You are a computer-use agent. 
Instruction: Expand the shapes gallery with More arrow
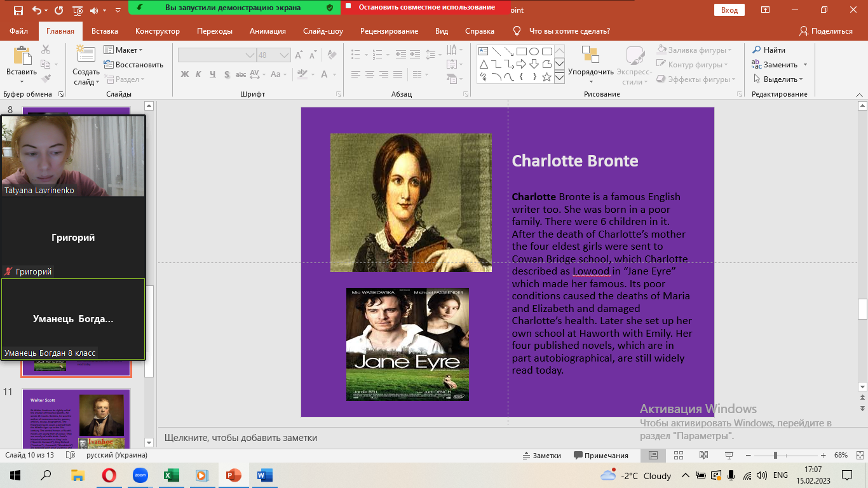click(559, 78)
